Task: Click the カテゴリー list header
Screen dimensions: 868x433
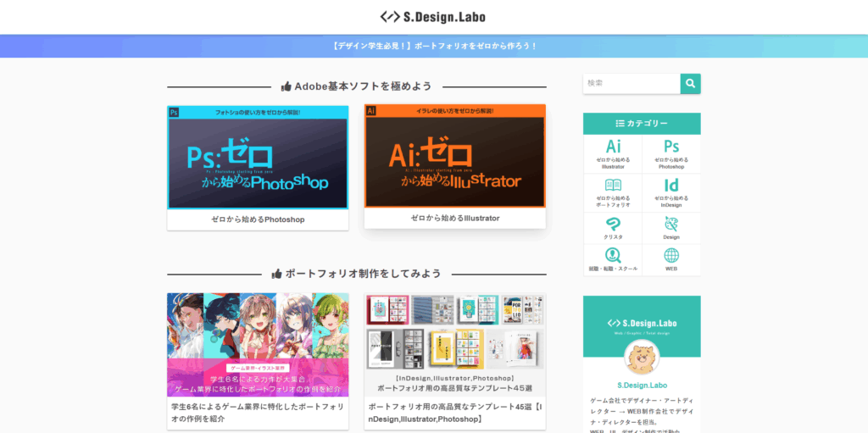Action: click(x=643, y=124)
